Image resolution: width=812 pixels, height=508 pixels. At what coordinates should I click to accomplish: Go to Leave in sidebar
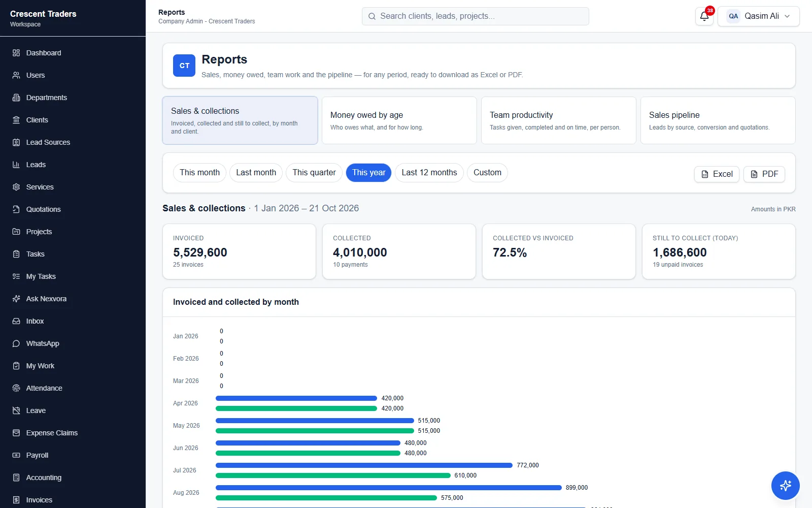tap(36, 410)
